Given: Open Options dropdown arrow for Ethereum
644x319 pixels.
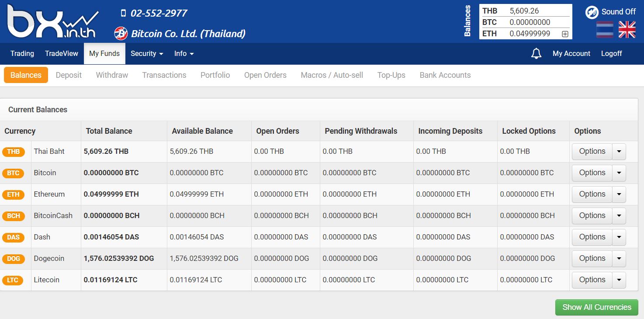Looking at the screenshot, I should click(619, 194).
